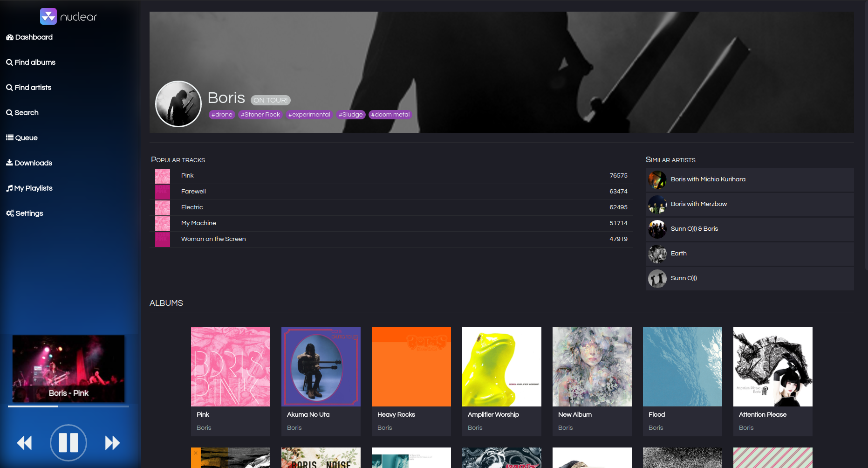
Task: Click the Earth artist avatar icon
Action: [x=657, y=254]
